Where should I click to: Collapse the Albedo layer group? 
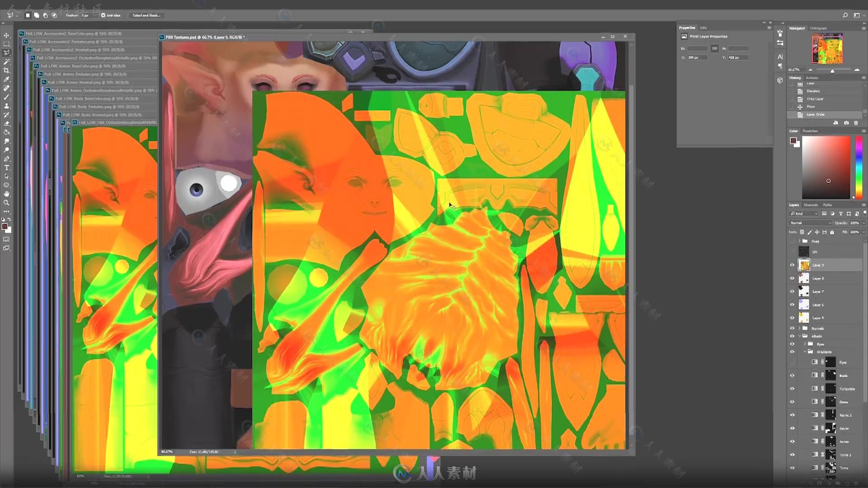click(799, 336)
